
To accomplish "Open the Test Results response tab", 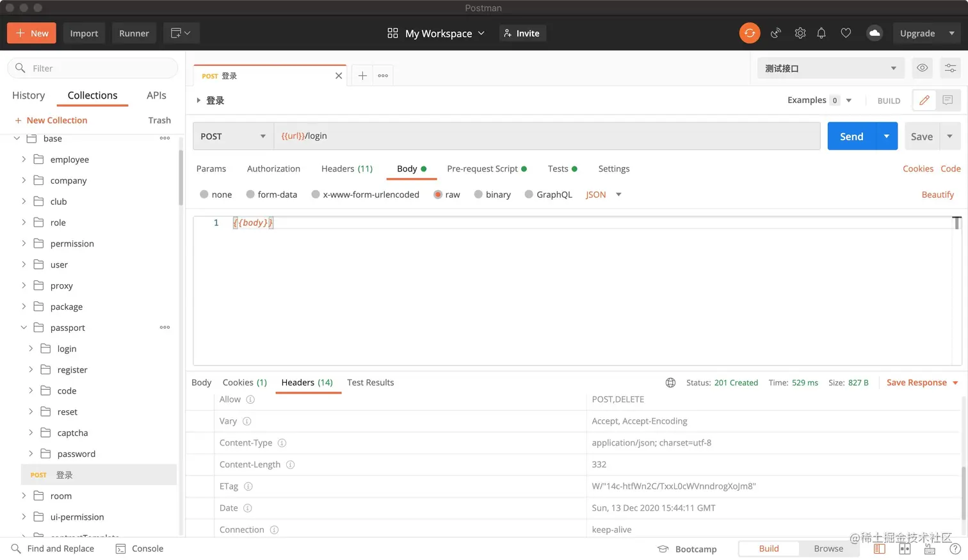I will (371, 383).
